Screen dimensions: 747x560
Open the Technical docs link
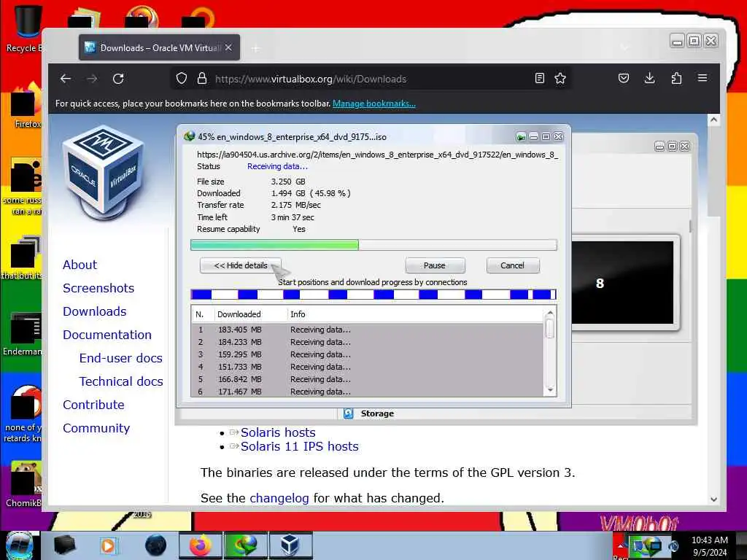(121, 381)
